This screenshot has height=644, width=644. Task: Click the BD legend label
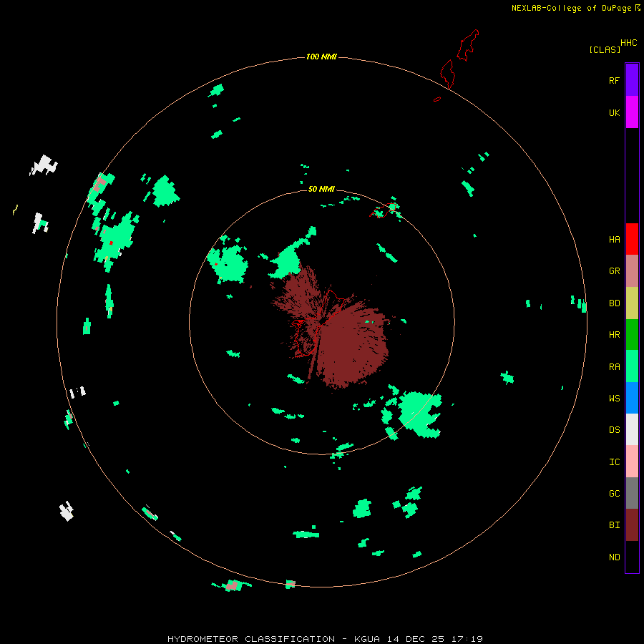click(614, 303)
